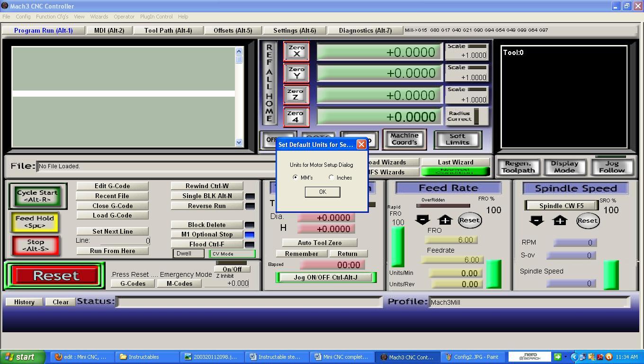This screenshot has height=364, width=644.
Task: Select the Inches units radio button
Action: tap(331, 177)
